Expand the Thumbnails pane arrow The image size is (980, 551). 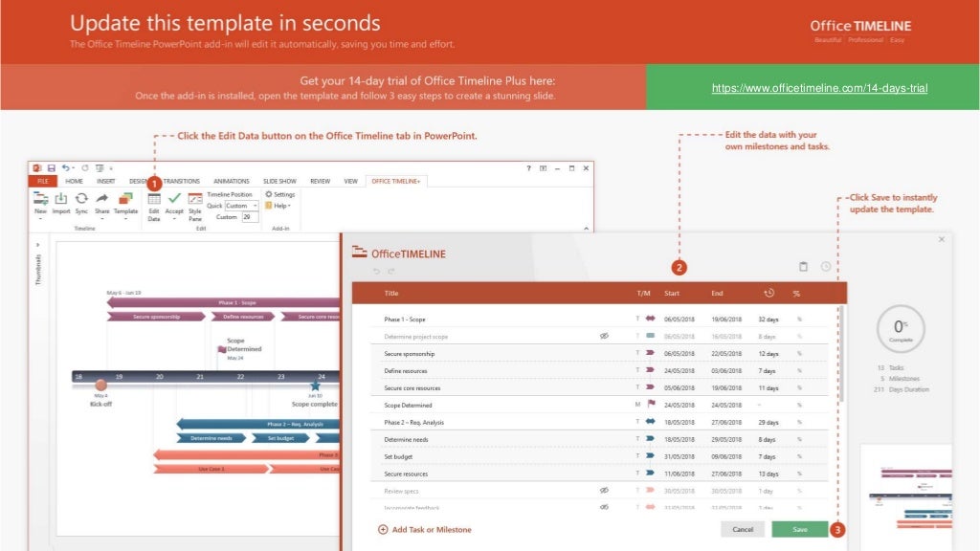click(38, 245)
